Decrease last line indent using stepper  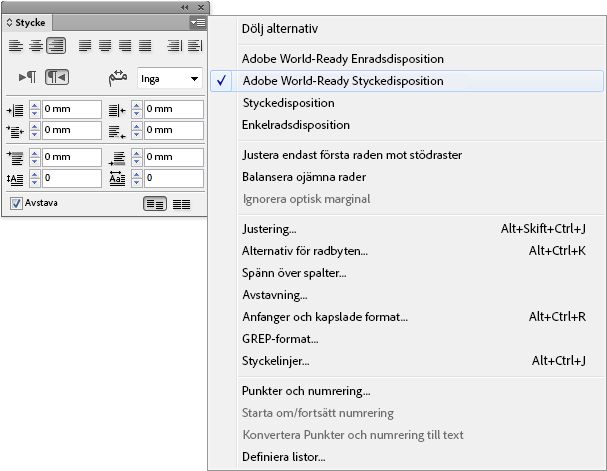click(137, 134)
